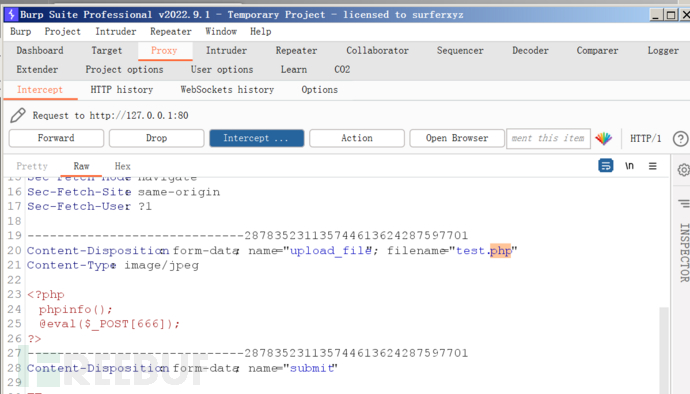Open the Collaborator tab
Screen dimensions: 690x394
(378, 51)
